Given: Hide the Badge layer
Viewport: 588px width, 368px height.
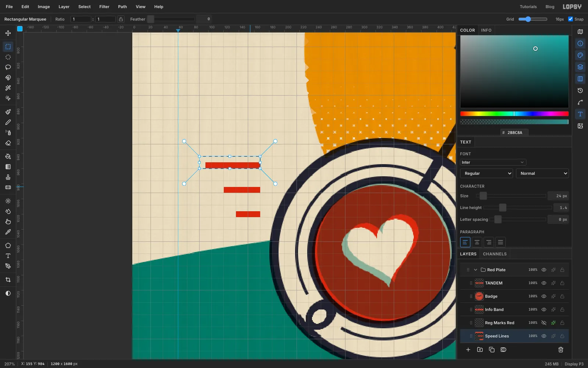Looking at the screenshot, I should [544, 296].
